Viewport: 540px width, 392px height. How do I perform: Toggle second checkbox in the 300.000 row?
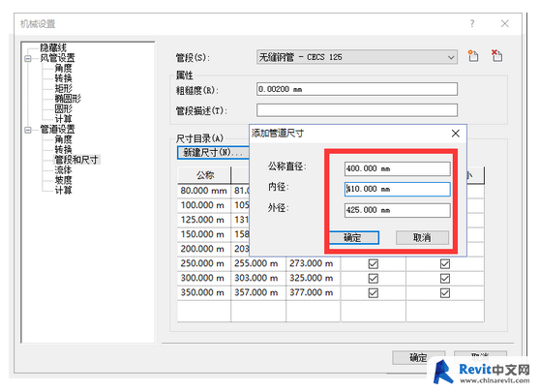tap(445, 279)
